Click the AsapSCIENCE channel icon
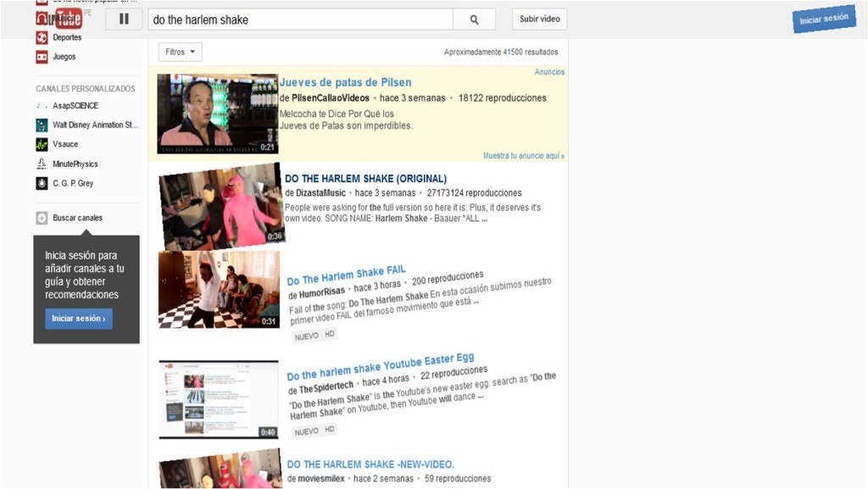The height and width of the screenshot is (489, 868). [42, 106]
